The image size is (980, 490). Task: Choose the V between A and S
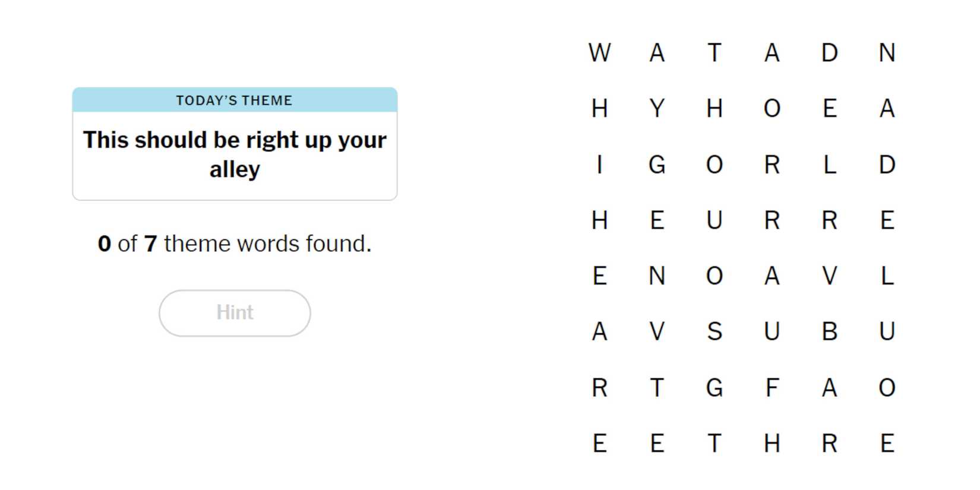tap(657, 331)
